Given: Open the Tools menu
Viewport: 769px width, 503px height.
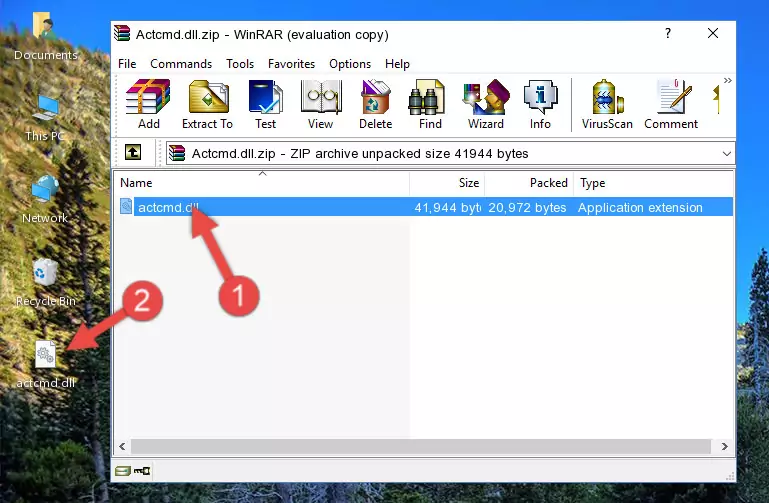Looking at the screenshot, I should pos(240,64).
